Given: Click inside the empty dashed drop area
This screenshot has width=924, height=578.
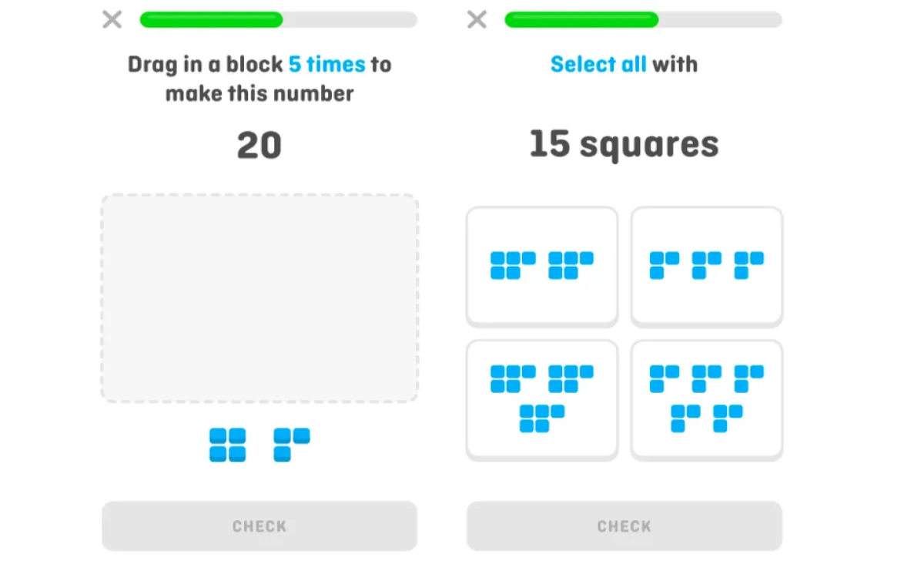Looking at the screenshot, I should [x=259, y=297].
